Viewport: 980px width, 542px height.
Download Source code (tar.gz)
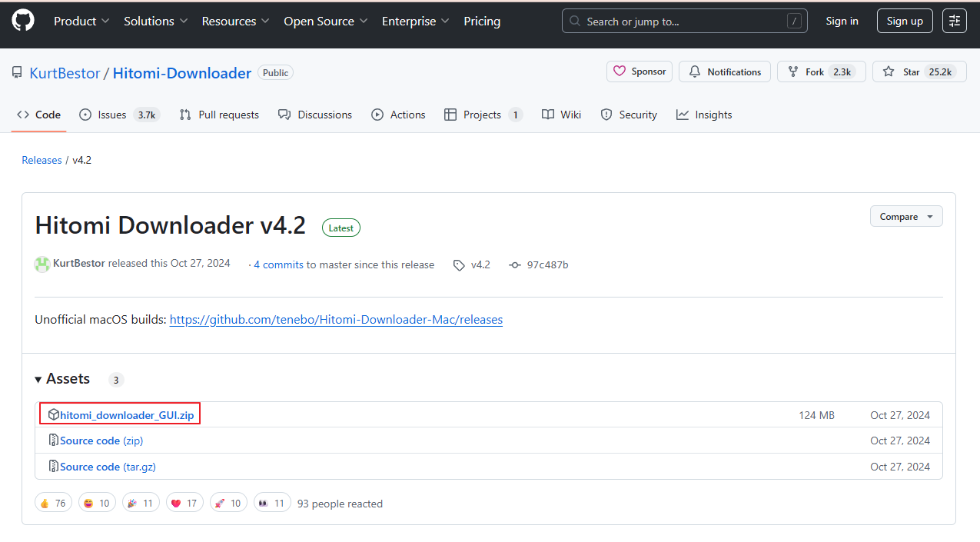pos(108,467)
